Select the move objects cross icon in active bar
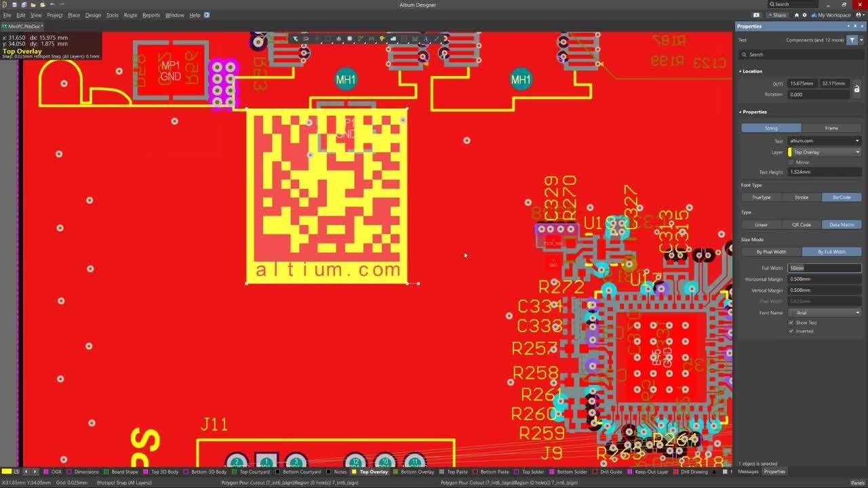This screenshot has height=488, width=868. pos(317,39)
